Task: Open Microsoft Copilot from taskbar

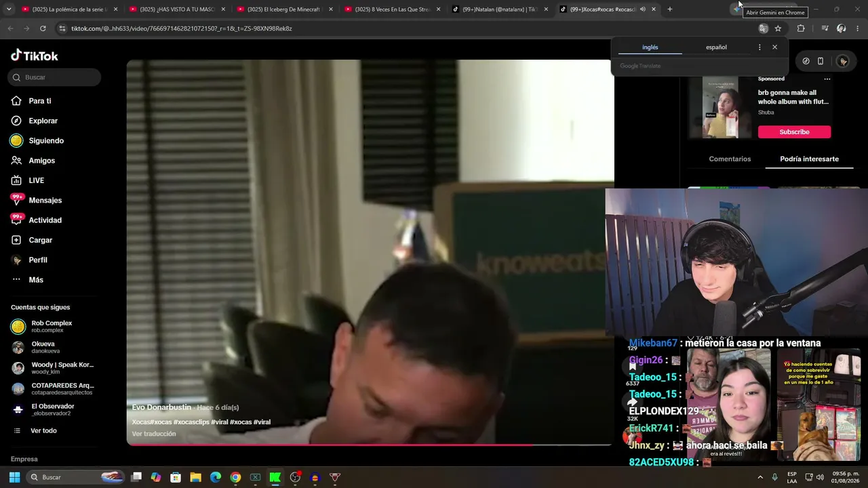Action: click(156, 477)
